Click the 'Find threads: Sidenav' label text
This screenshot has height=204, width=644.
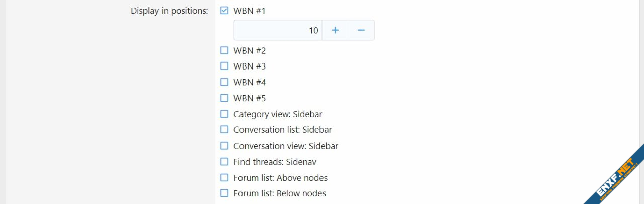click(x=275, y=162)
